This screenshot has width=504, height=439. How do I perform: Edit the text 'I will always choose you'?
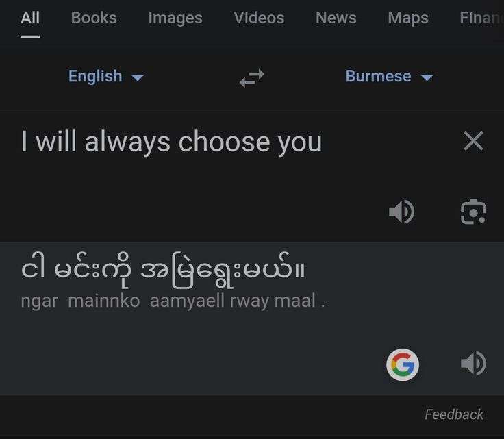tap(171, 142)
